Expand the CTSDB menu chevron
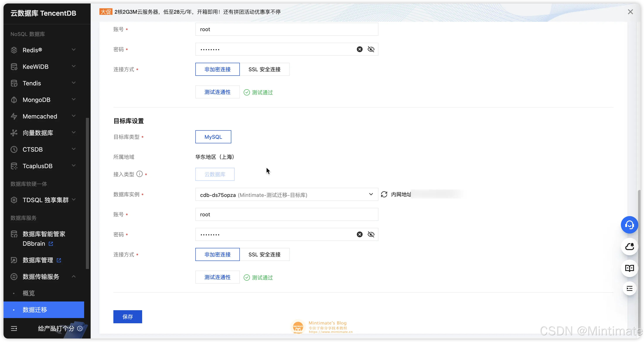Image resolution: width=644 pixels, height=342 pixels. 73,149
